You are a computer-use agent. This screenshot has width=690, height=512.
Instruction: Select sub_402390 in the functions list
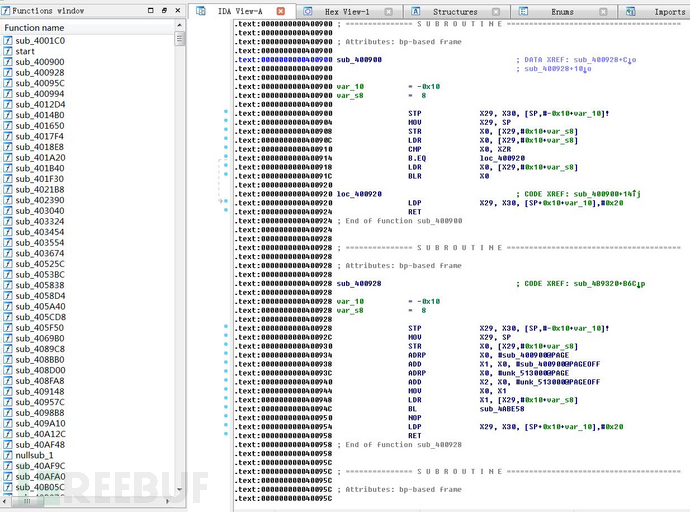[40, 200]
